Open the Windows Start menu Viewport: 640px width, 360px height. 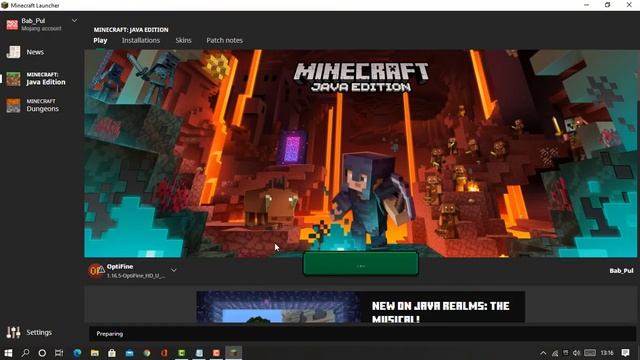8,353
